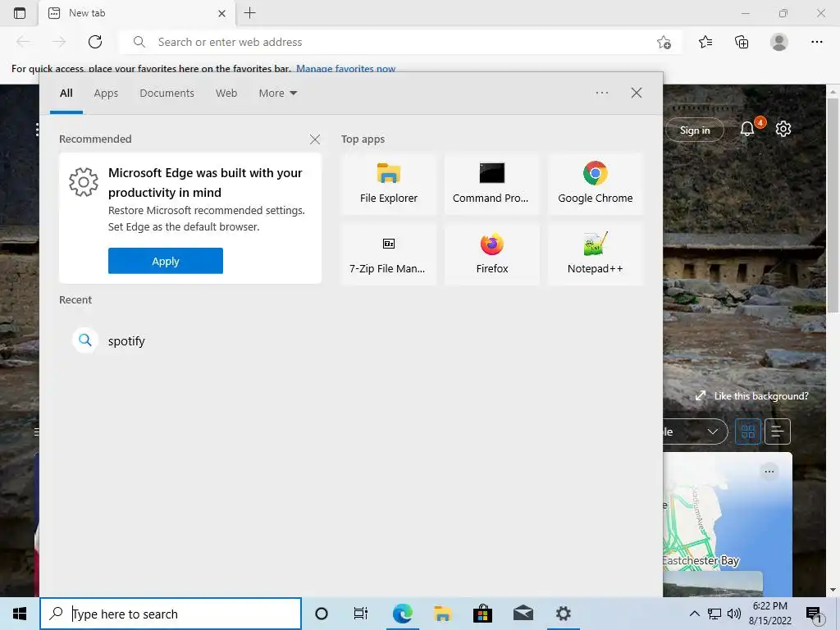Switch feed to grid layout
840x630 pixels.
[x=748, y=431]
